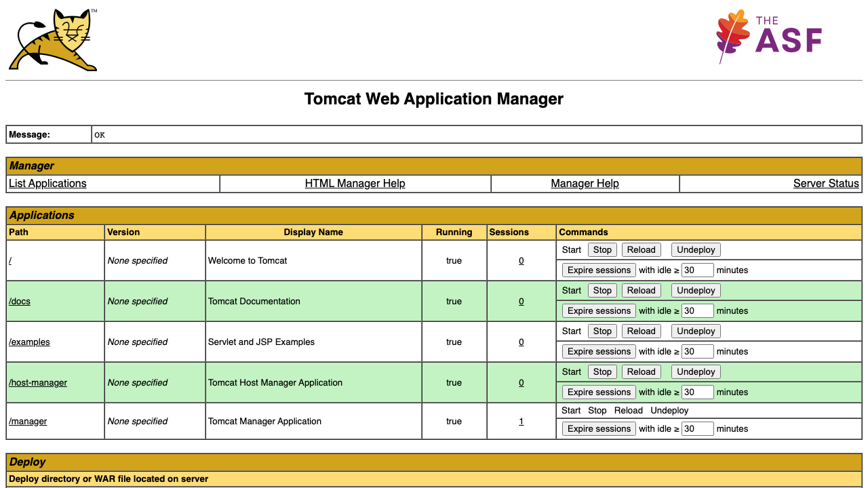Click 'Tomcat Manager Application' display name
The image size is (868, 488).
point(264,422)
